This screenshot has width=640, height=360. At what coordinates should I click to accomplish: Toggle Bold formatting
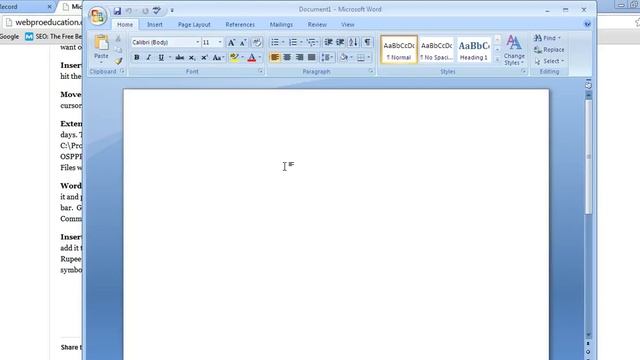point(137,58)
